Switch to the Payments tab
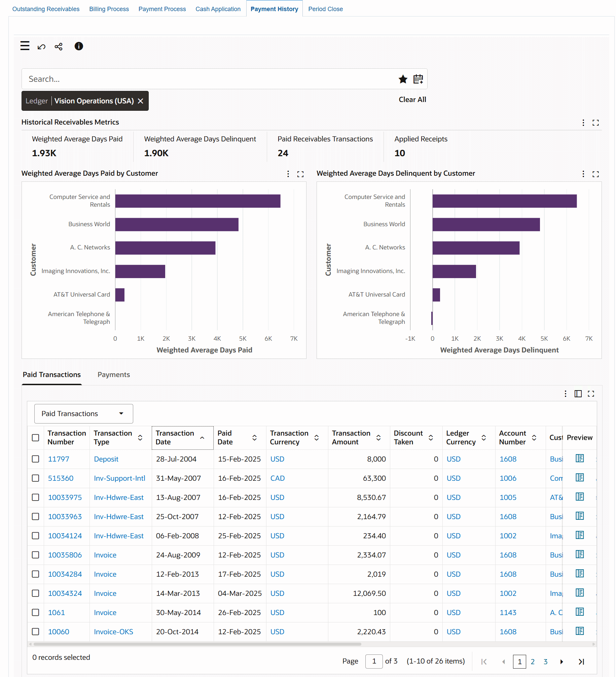This screenshot has width=616, height=677. click(114, 375)
